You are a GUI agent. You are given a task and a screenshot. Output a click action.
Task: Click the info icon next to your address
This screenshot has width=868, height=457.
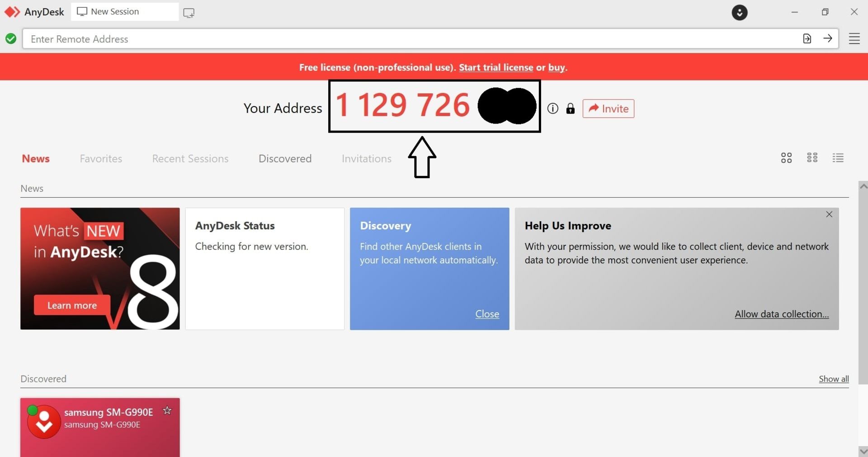(552, 109)
